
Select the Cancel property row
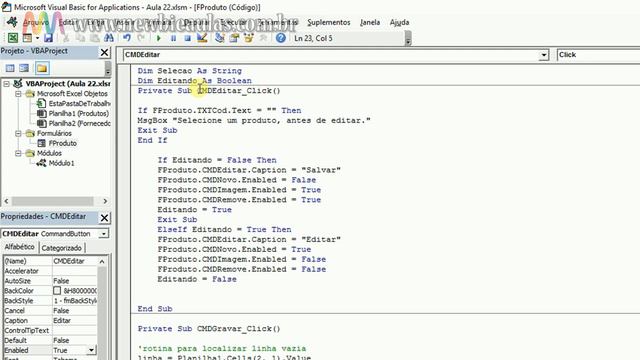pos(50,311)
